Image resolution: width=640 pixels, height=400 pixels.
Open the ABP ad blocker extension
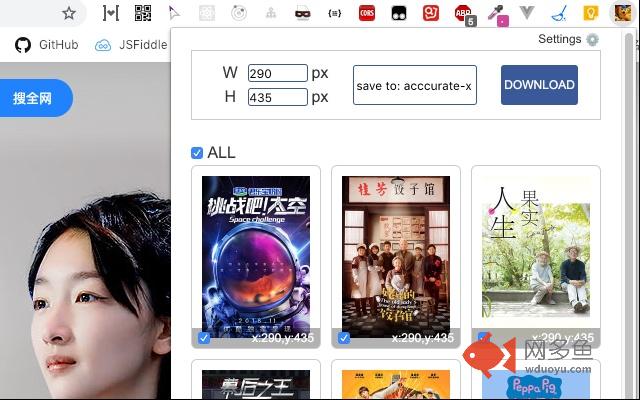464,14
